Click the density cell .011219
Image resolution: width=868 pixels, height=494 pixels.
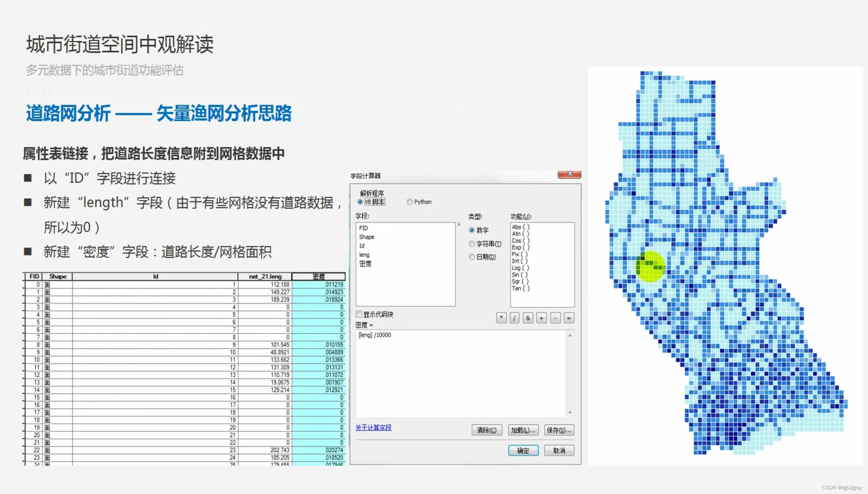point(318,285)
